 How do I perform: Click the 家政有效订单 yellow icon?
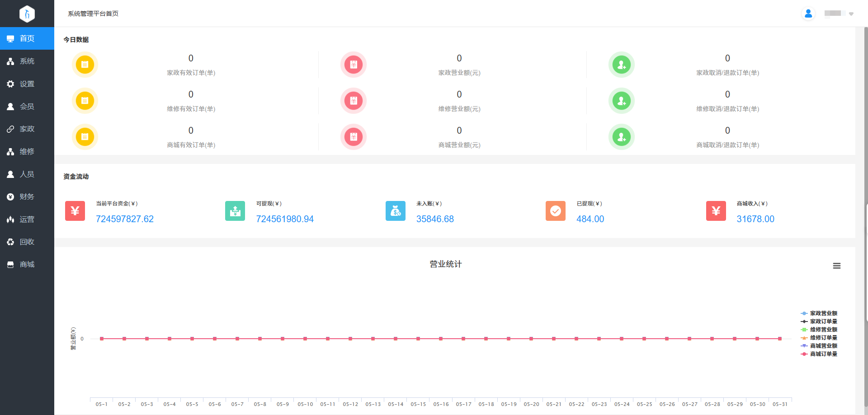85,65
